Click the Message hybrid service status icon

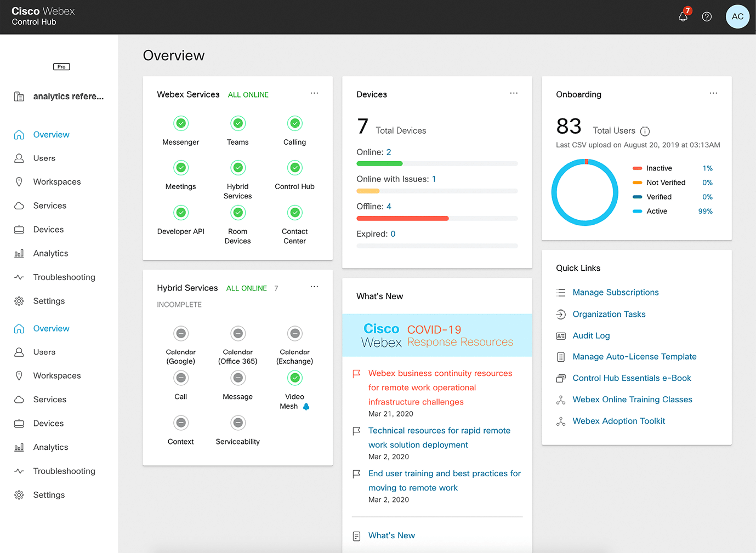(238, 378)
